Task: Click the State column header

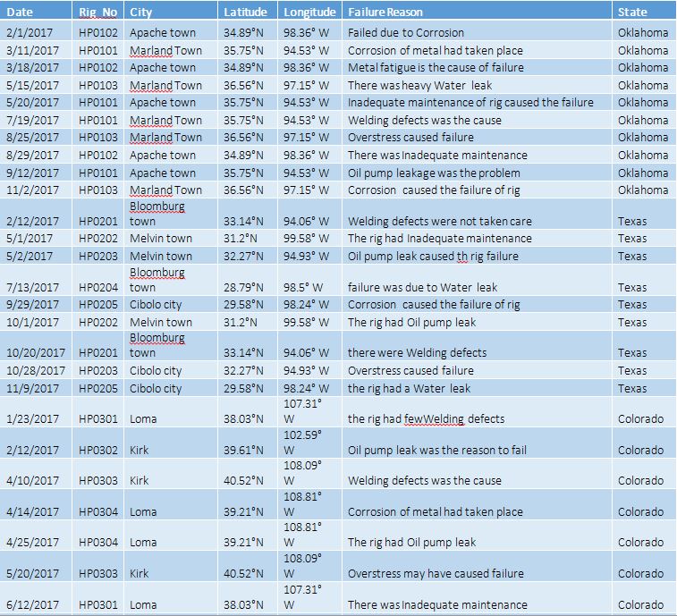Action: pos(644,12)
